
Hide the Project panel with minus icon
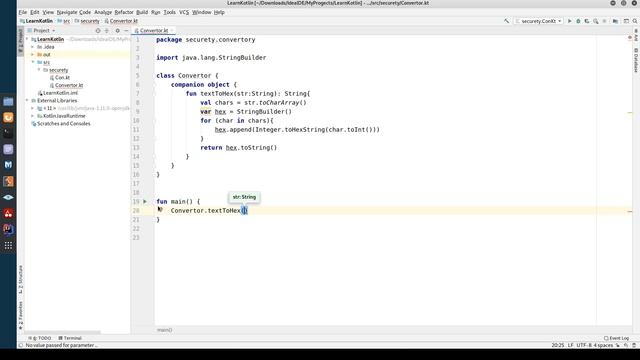coord(126,31)
